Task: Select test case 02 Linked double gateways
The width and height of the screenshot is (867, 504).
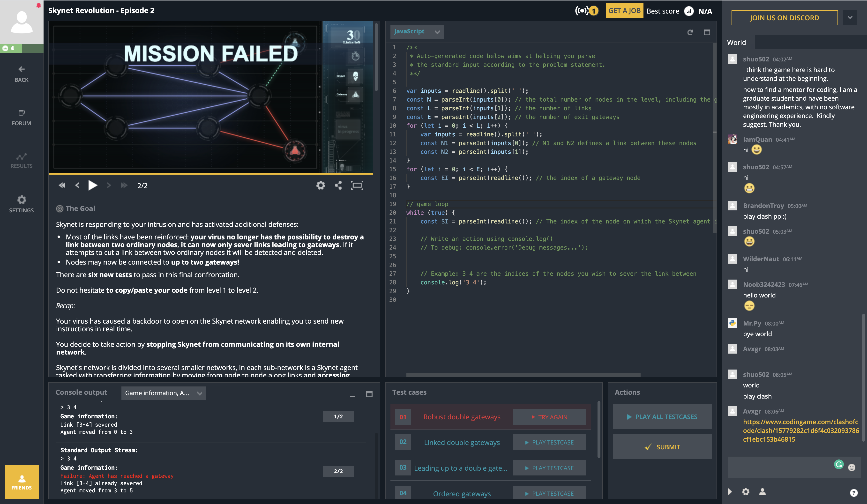Action: coord(461,442)
